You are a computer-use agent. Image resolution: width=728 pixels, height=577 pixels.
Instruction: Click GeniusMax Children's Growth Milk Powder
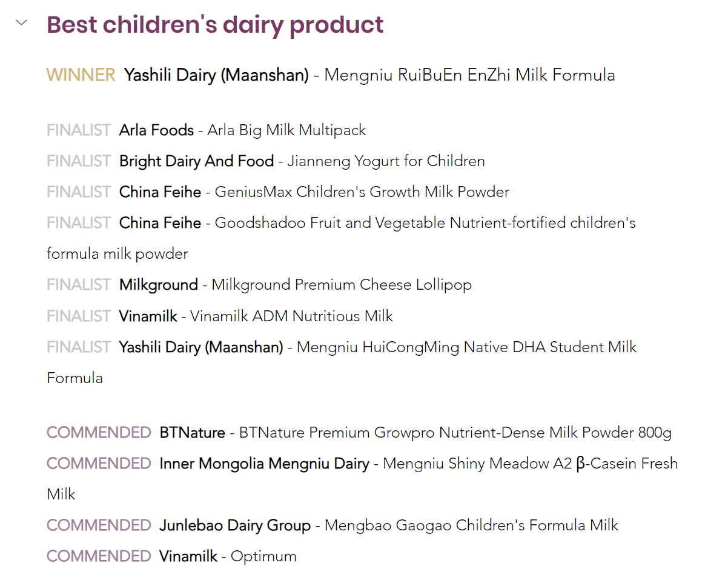(362, 192)
